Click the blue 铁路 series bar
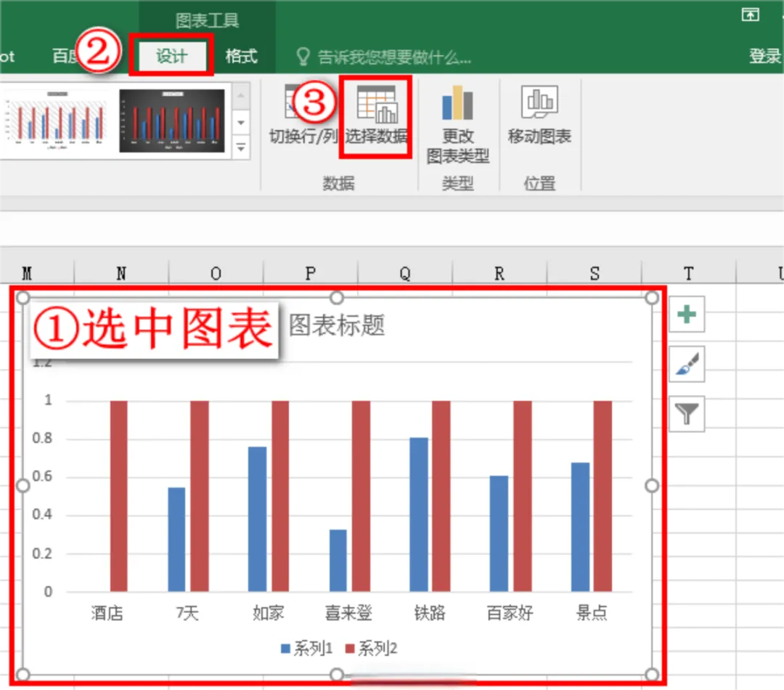Image resolution: width=784 pixels, height=690 pixels. pyautogui.click(x=419, y=514)
